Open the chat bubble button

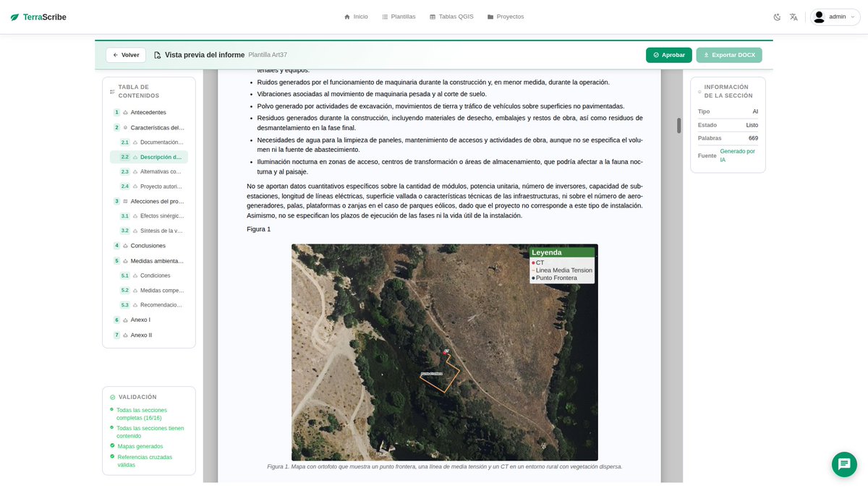(844, 464)
